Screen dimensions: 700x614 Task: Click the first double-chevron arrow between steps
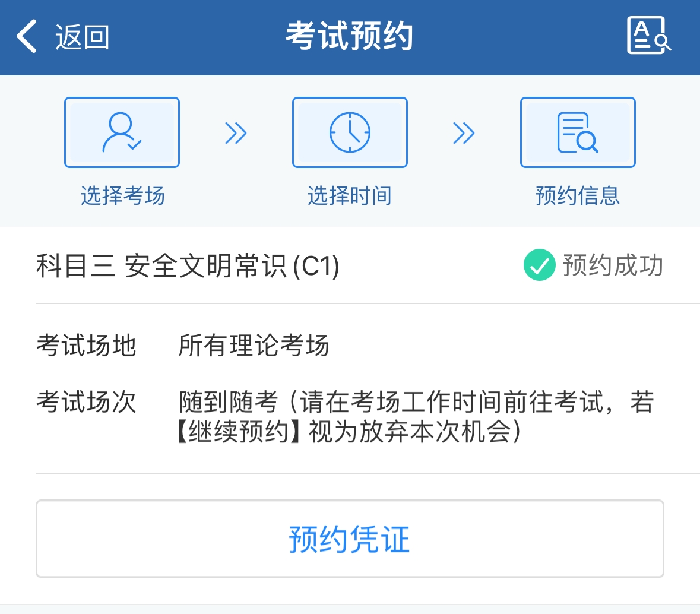(x=236, y=133)
